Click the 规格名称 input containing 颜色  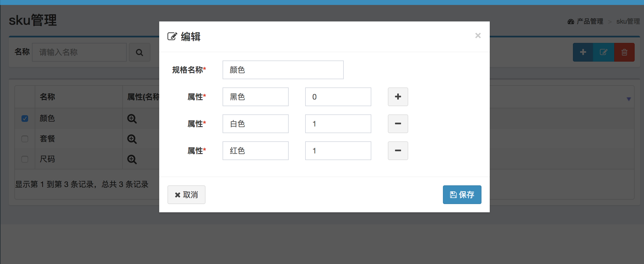283,70
